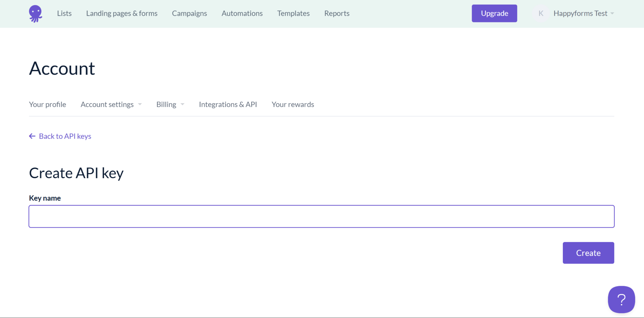Screen dimensions: 644x318
Task: Click the back arrow beside Back to API keys
Action: pyautogui.click(x=32, y=136)
